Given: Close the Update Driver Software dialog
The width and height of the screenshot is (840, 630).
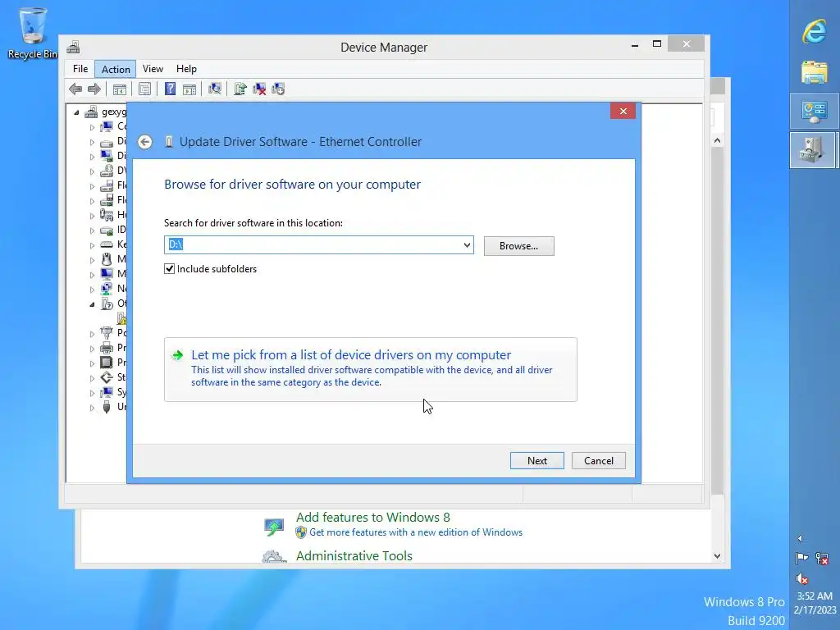Looking at the screenshot, I should 623,111.
